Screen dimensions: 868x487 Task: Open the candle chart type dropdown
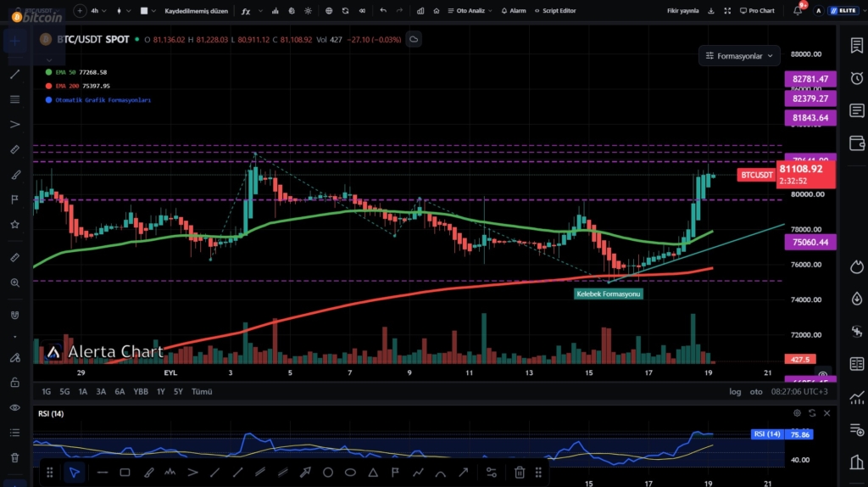[124, 10]
